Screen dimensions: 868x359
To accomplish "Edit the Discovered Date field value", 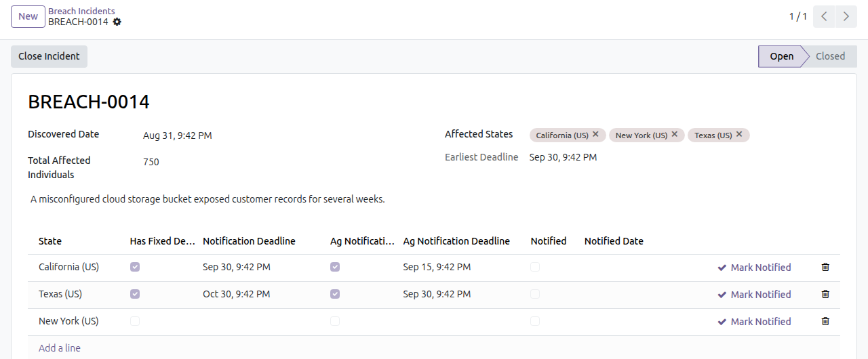I will click(178, 135).
